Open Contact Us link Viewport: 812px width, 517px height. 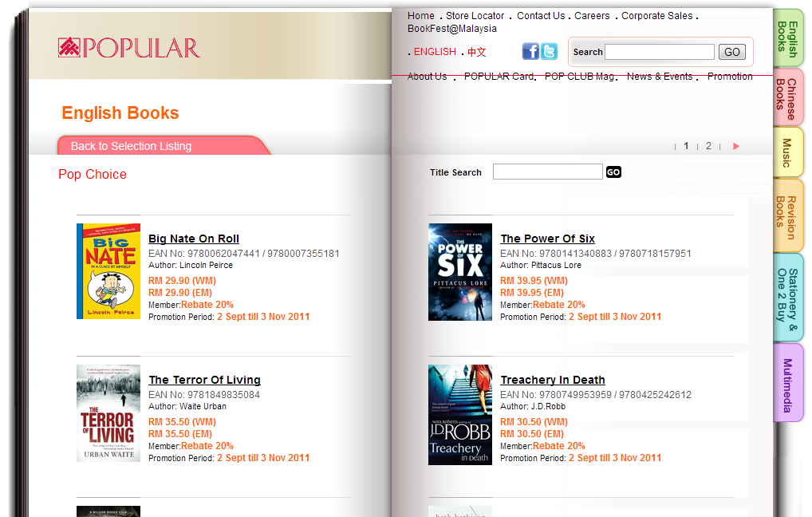541,15
